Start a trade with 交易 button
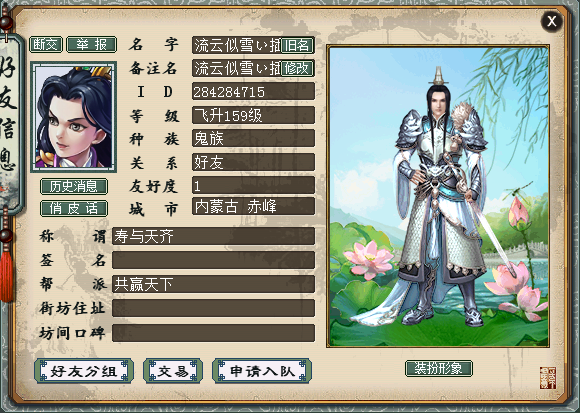 [x=173, y=371]
